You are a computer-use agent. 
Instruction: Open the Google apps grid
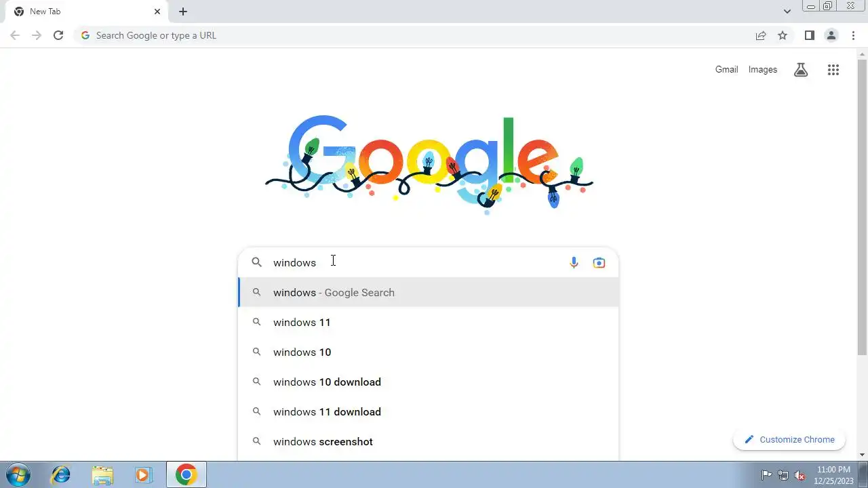833,69
